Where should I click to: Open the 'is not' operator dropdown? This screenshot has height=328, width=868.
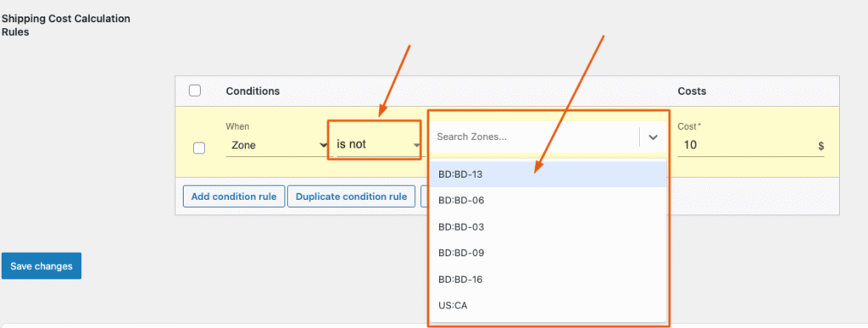(x=378, y=145)
